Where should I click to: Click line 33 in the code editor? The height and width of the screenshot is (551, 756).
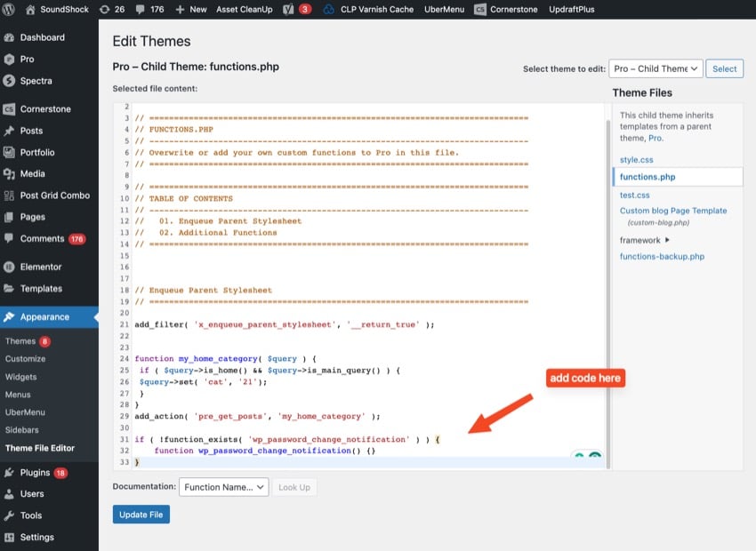coord(356,462)
